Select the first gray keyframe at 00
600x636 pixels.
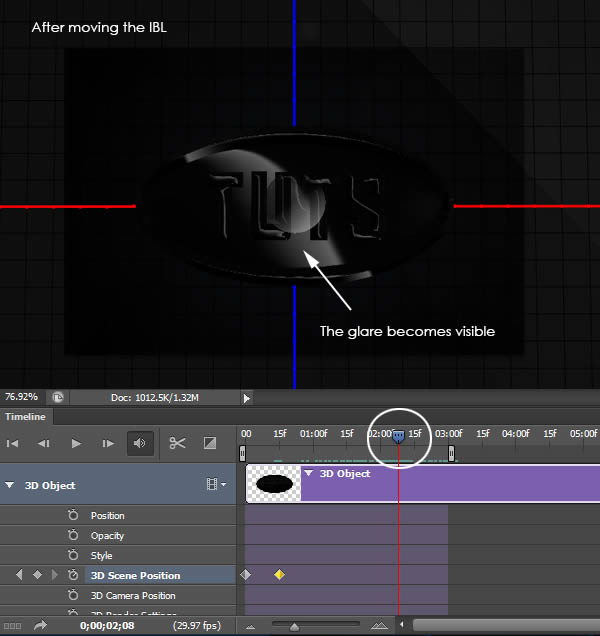245,575
